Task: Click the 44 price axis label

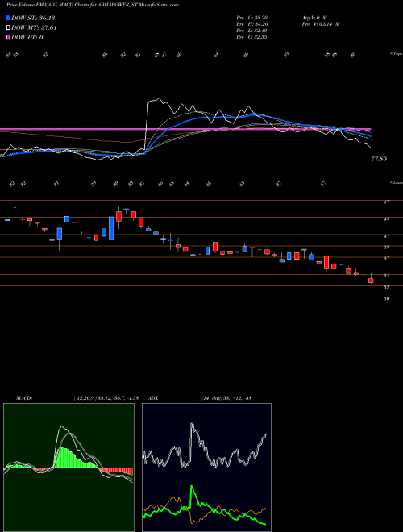Action: (x=386, y=219)
